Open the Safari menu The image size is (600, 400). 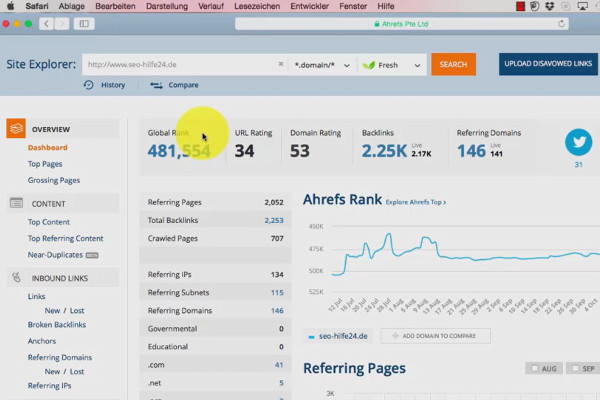[x=37, y=6]
